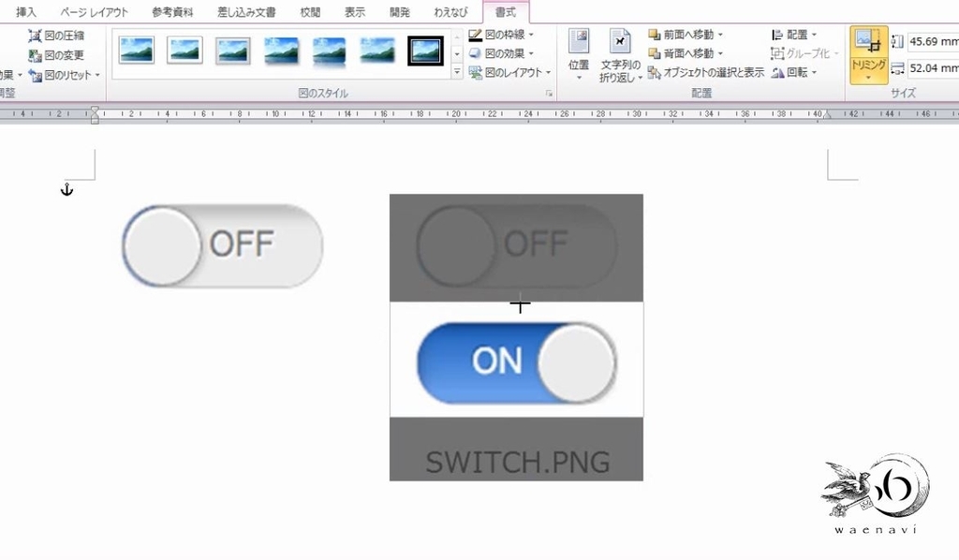
Task: Open the 文字列の折り返し wrap text menu
Action: (620, 55)
